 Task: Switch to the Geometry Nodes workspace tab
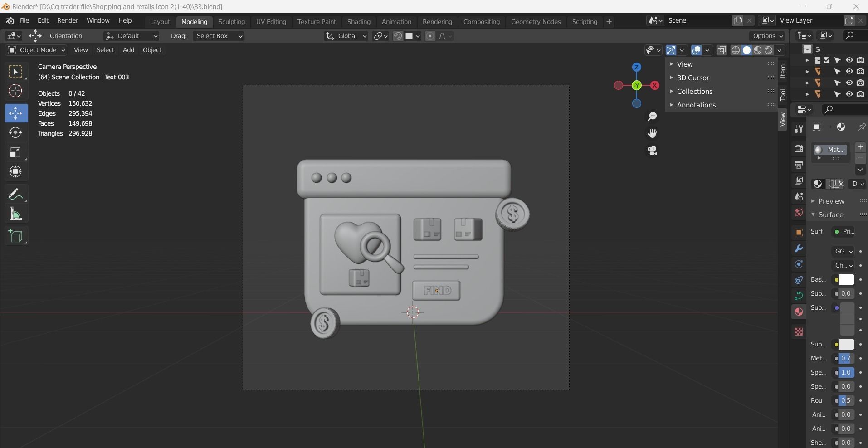536,22
